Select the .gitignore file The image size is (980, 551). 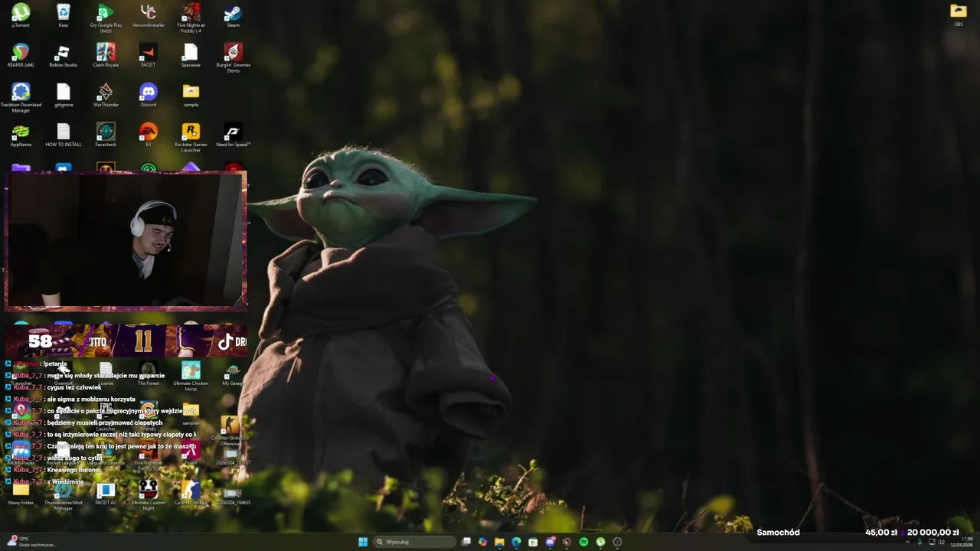pyautogui.click(x=64, y=95)
